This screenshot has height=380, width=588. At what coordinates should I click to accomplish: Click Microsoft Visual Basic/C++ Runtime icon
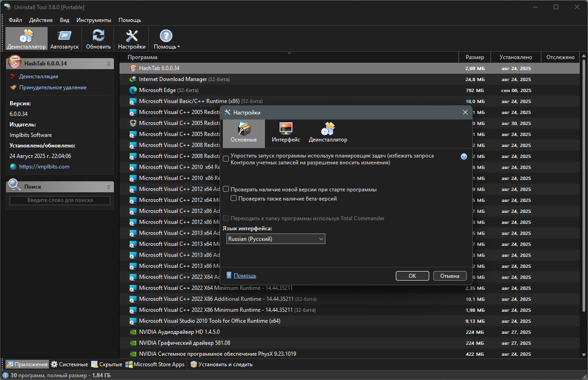[x=133, y=101]
